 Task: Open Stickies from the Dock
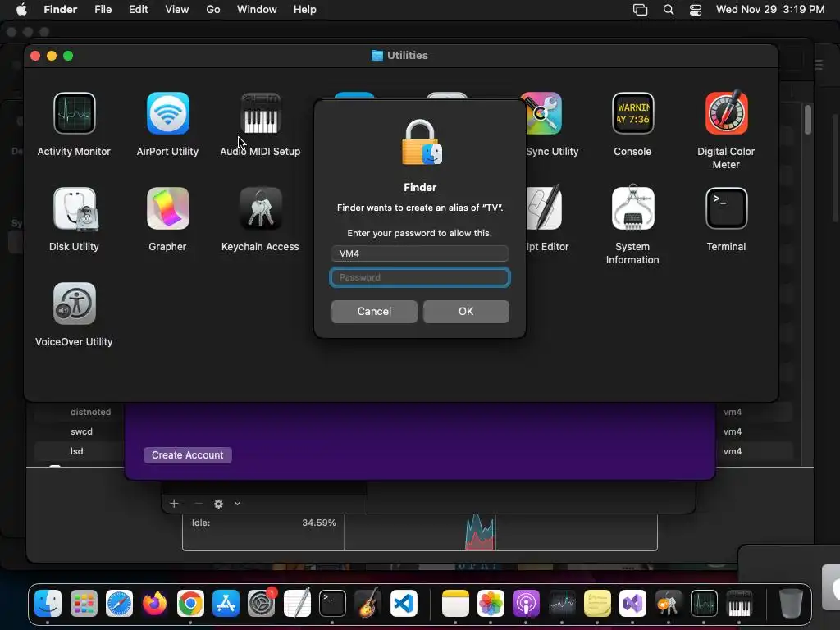tap(597, 605)
